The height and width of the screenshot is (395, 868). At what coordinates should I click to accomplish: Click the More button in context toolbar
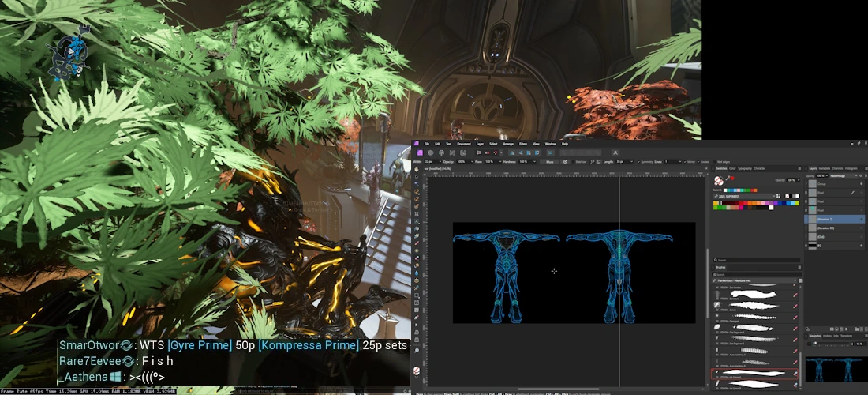click(x=549, y=162)
